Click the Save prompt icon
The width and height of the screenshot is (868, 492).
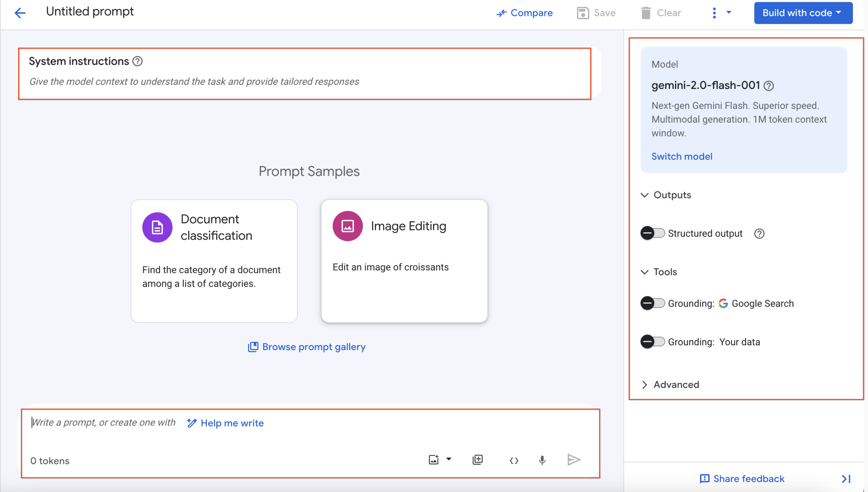tap(583, 13)
